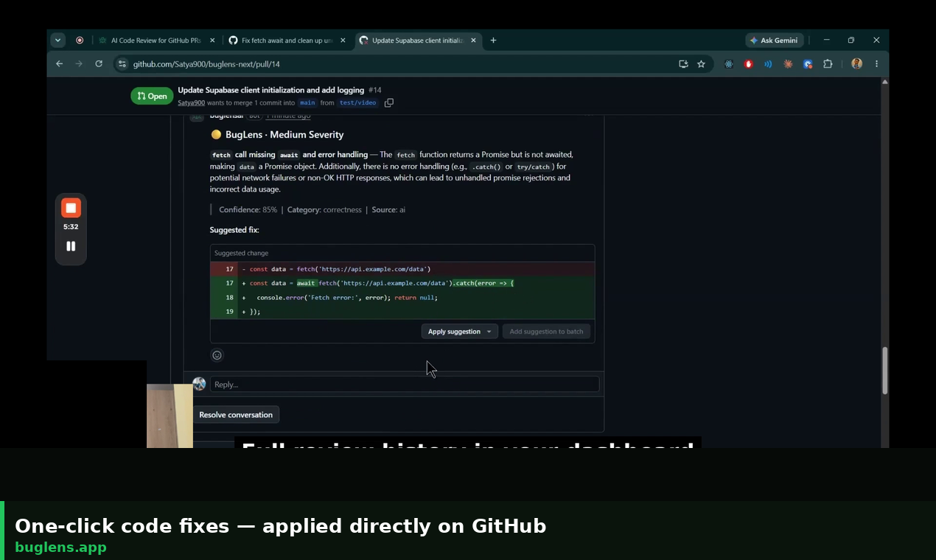Viewport: 936px width, 560px height.
Task: Click the pull request title text
Action: pyautogui.click(x=271, y=90)
